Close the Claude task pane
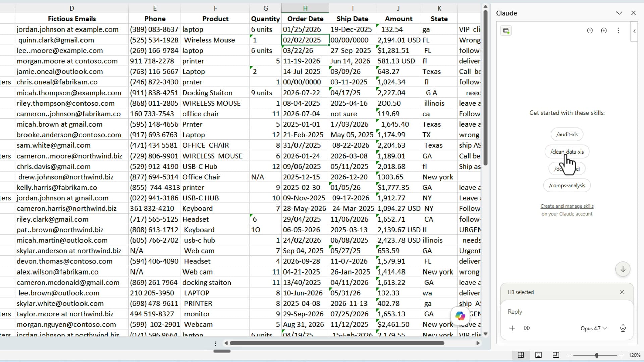644x362 pixels. click(x=633, y=13)
